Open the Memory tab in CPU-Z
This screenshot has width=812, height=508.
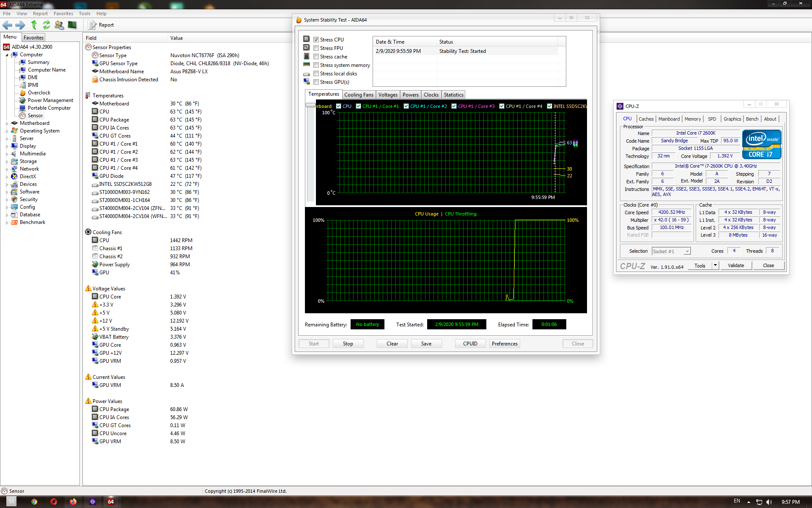click(x=692, y=119)
